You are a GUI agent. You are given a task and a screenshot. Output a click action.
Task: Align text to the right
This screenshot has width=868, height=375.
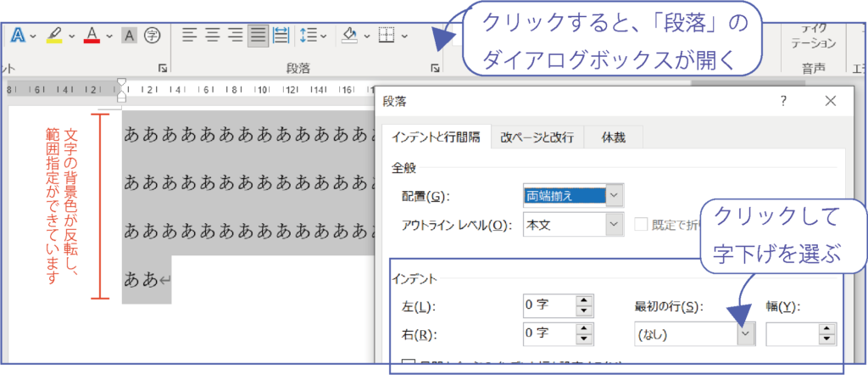tap(235, 36)
